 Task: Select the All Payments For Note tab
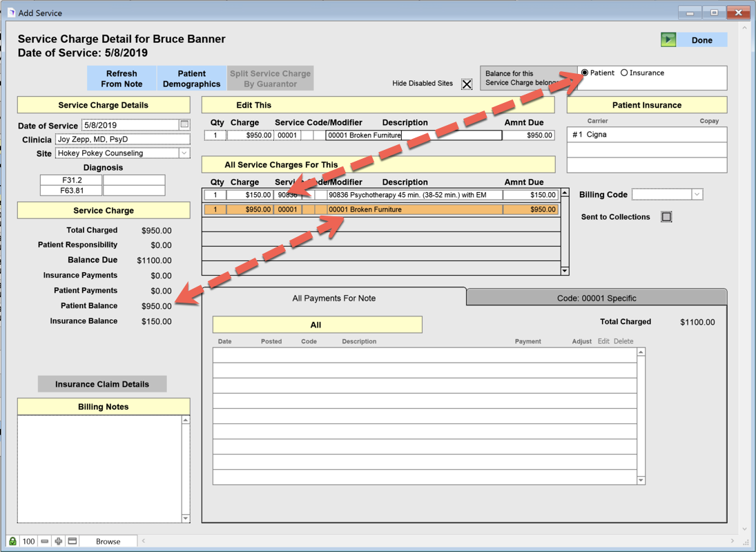334,298
